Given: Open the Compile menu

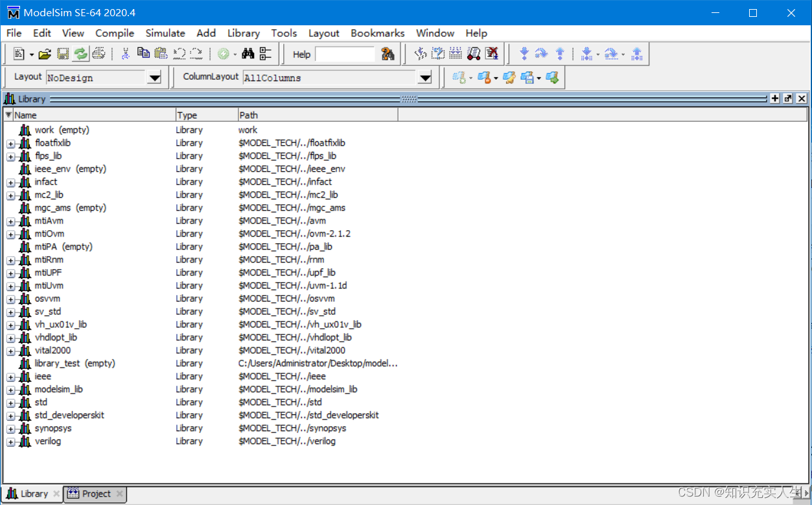Looking at the screenshot, I should point(115,33).
